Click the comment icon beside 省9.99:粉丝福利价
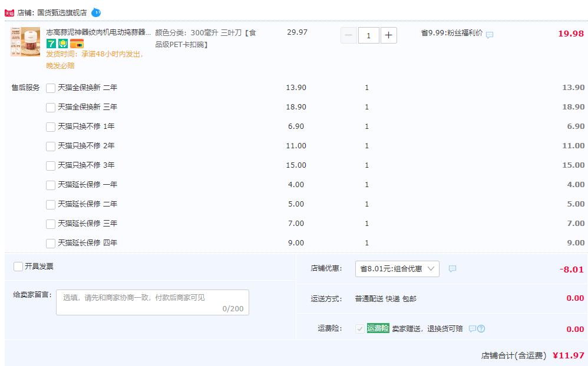The image size is (588, 366). (x=490, y=35)
